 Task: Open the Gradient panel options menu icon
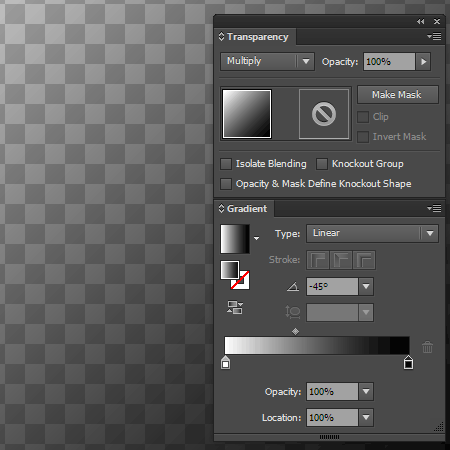click(434, 209)
